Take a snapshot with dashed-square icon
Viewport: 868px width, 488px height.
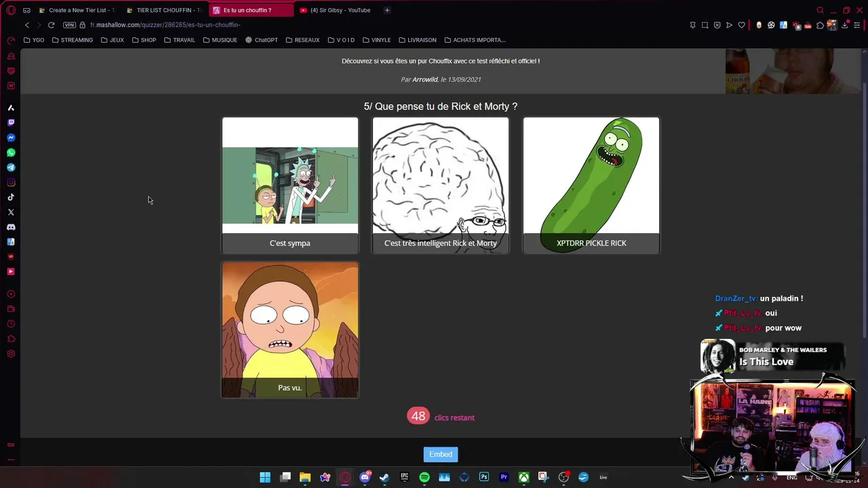tap(705, 25)
